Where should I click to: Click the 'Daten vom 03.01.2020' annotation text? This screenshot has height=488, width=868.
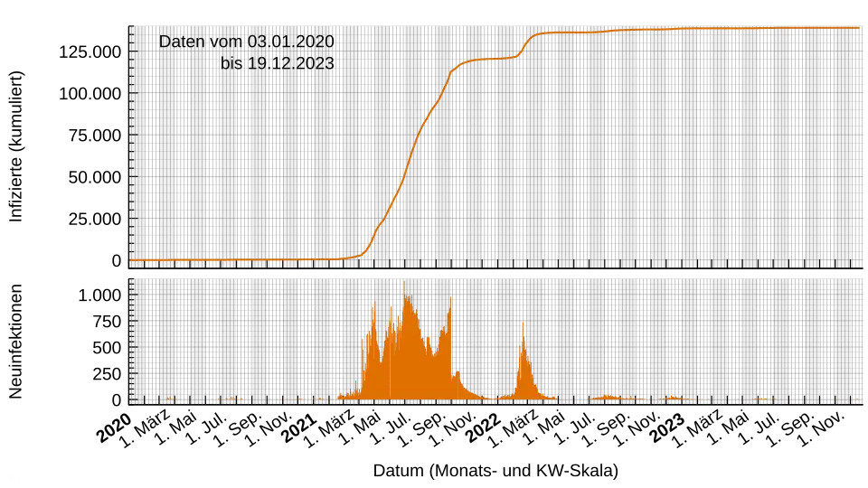pyautogui.click(x=246, y=42)
